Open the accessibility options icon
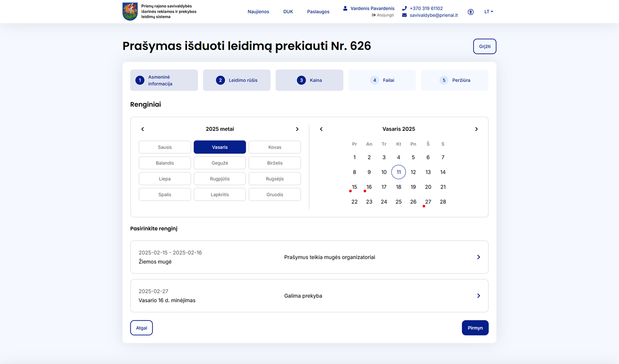The height and width of the screenshot is (364, 619). tap(471, 12)
